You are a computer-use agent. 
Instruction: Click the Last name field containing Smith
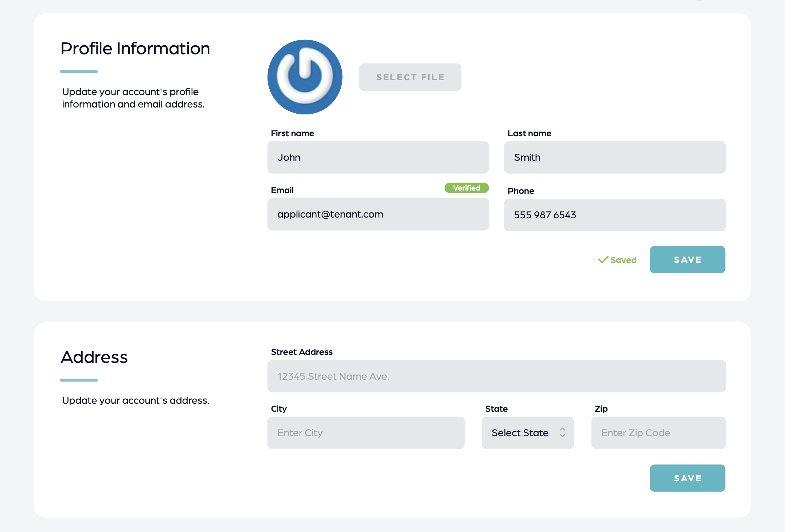click(x=614, y=157)
